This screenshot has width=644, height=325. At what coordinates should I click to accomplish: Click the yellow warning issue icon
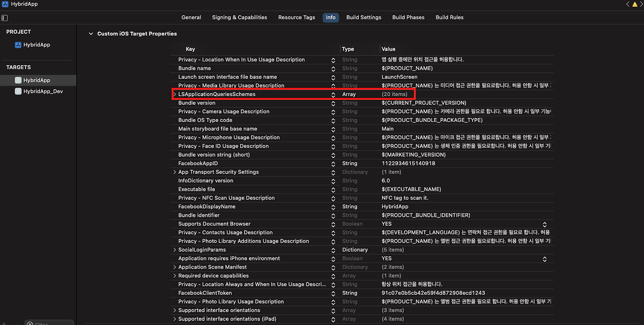pos(634,4)
